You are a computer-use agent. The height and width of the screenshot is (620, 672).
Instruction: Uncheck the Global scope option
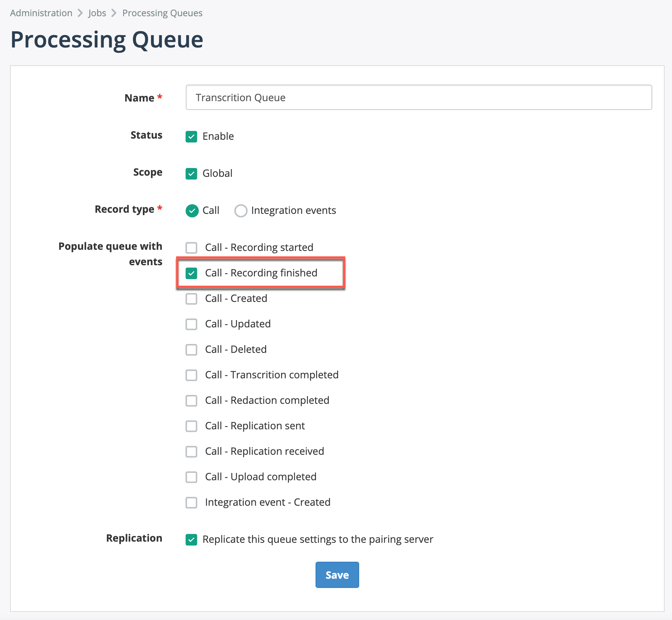[192, 173]
